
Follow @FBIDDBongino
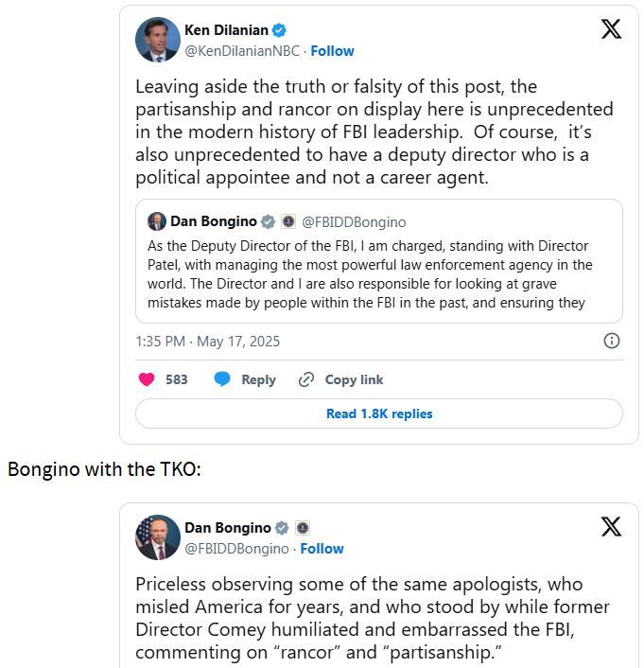[322, 549]
